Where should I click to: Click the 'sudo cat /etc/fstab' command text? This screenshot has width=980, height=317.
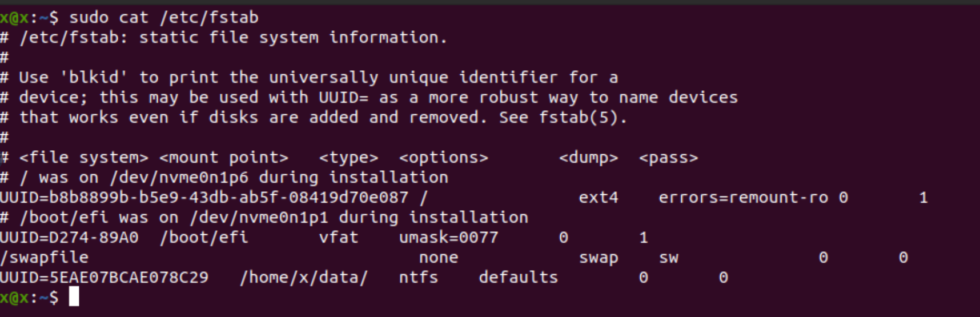coord(164,18)
